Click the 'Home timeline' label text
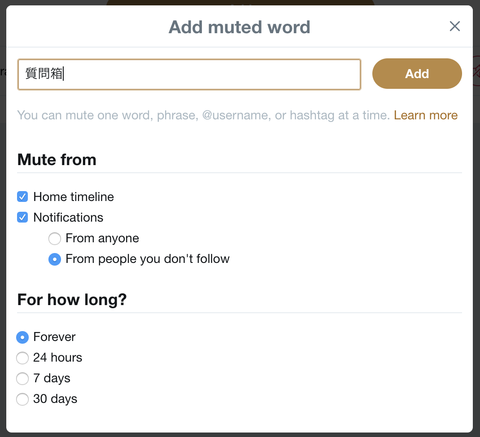480x437 pixels. pyautogui.click(x=74, y=197)
